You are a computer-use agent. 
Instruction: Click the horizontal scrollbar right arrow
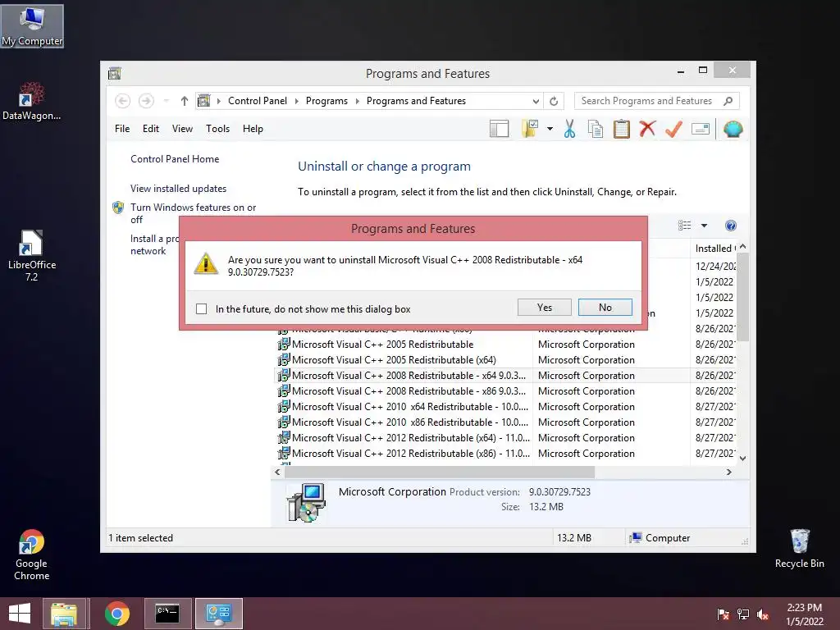pyautogui.click(x=729, y=472)
